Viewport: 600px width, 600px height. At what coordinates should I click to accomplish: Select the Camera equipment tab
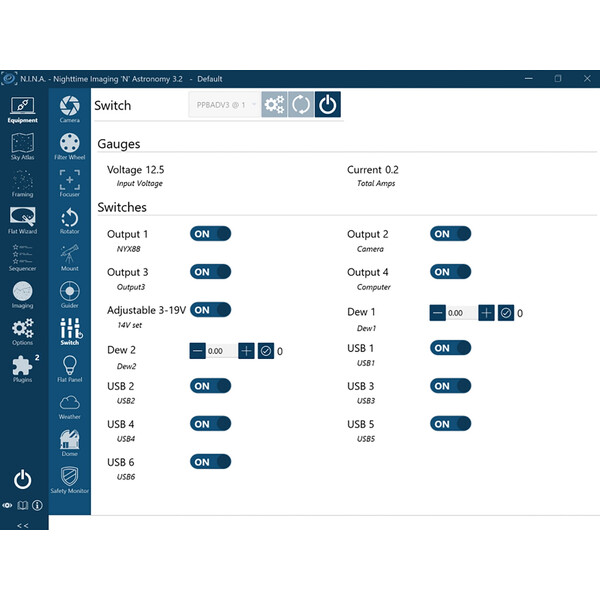point(70,110)
